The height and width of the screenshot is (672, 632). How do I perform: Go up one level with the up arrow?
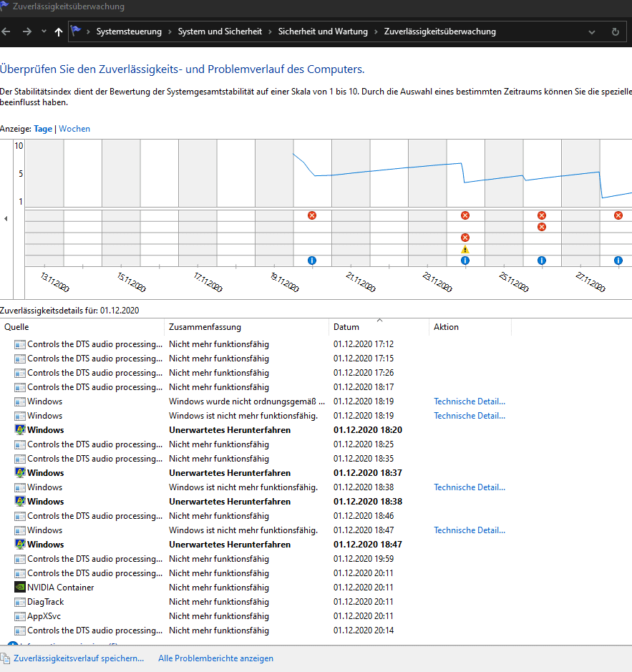tap(59, 31)
